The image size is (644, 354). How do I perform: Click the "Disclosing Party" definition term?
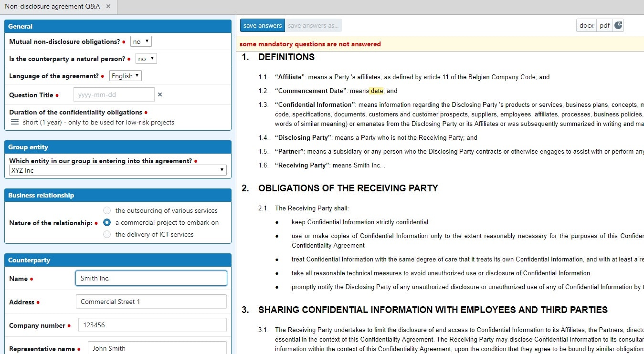click(303, 137)
